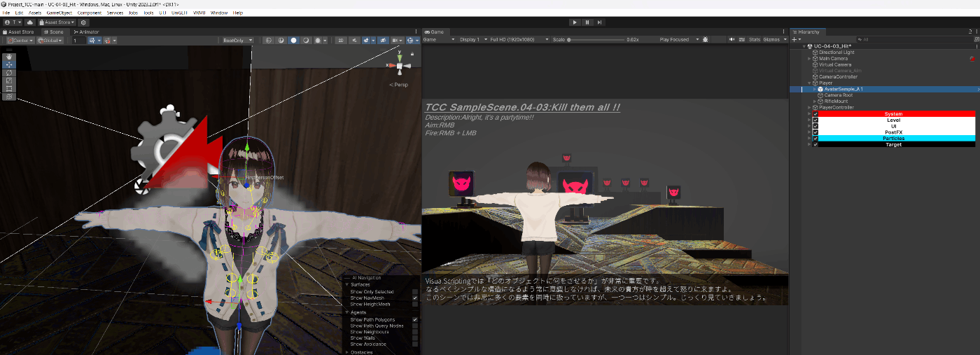This screenshot has height=355, width=980.
Task: Open the RootOnly dropdown
Action: point(238,41)
